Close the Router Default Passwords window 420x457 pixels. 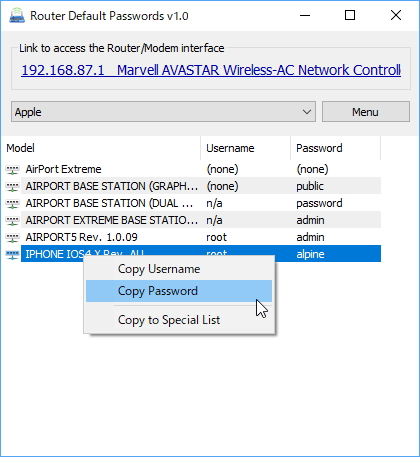click(396, 15)
